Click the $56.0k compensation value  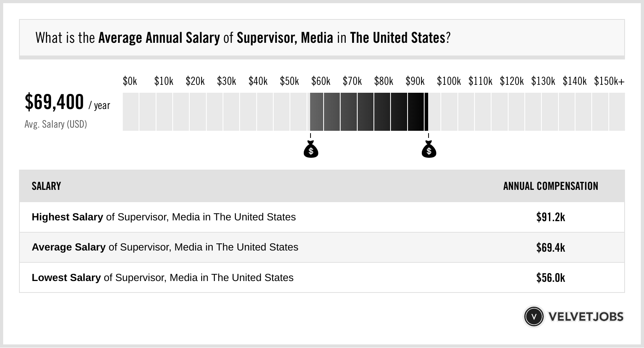pos(551,277)
